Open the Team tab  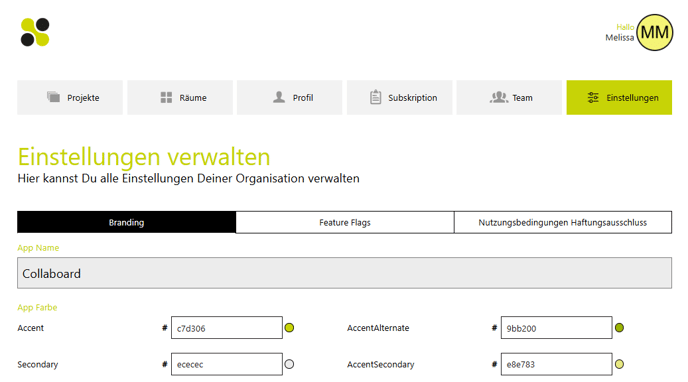[x=509, y=97]
